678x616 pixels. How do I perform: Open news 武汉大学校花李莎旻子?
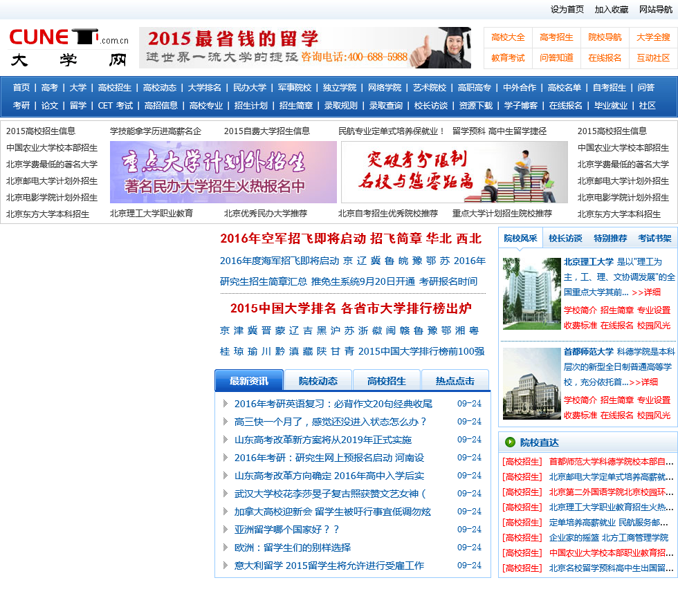(x=330, y=494)
